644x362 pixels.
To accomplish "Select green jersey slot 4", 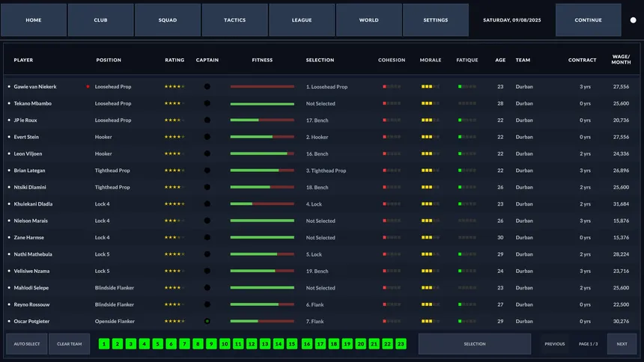I will (x=145, y=344).
